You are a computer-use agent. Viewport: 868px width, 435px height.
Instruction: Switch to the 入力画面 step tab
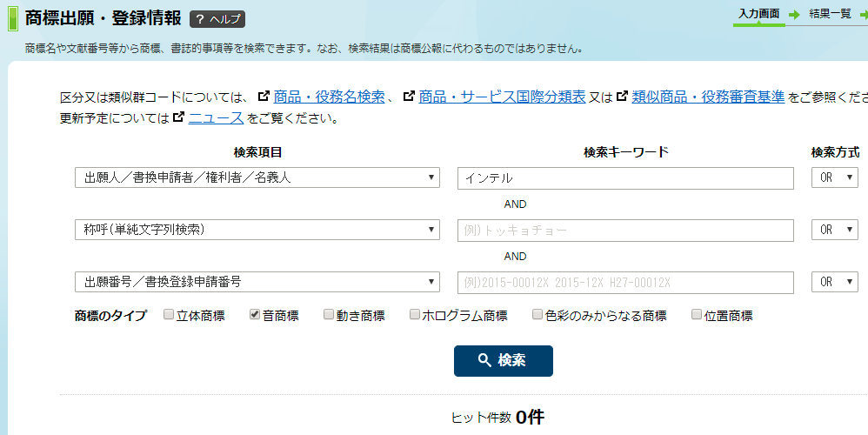pos(759,14)
